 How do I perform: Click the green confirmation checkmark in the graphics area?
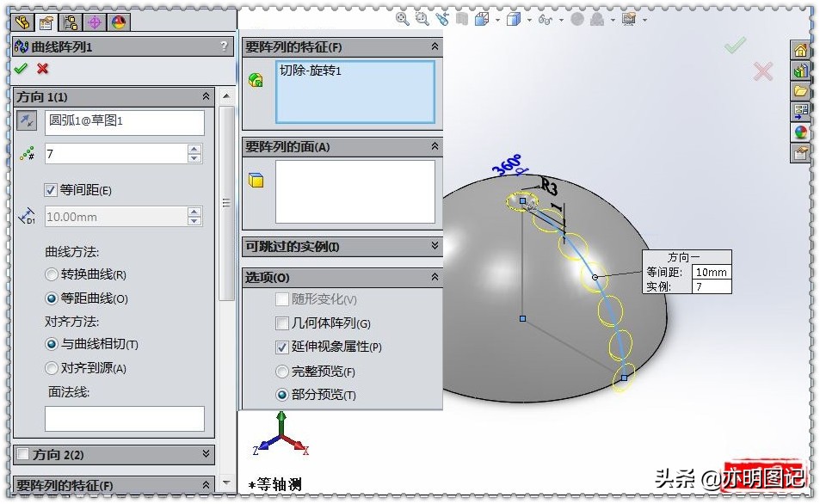[x=736, y=45]
